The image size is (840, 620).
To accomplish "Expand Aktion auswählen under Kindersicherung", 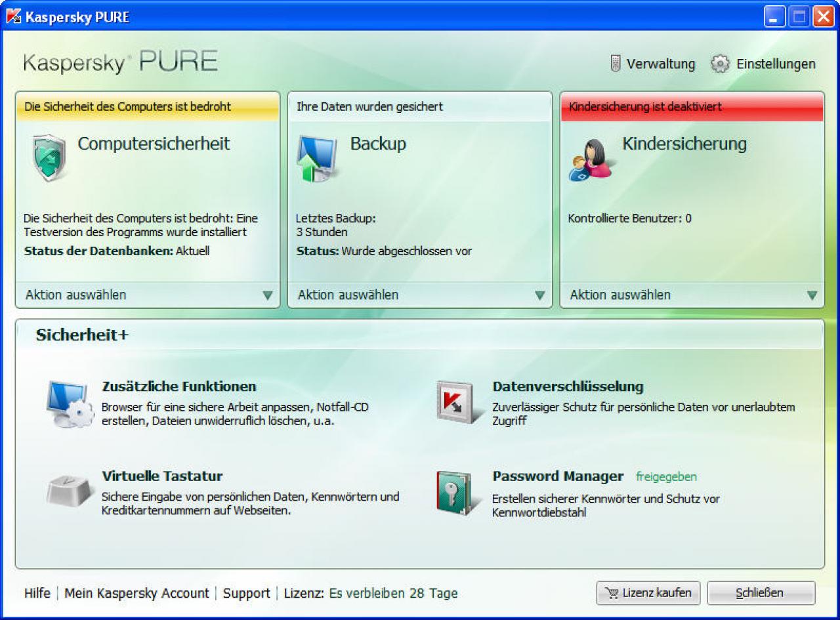I will click(x=692, y=295).
